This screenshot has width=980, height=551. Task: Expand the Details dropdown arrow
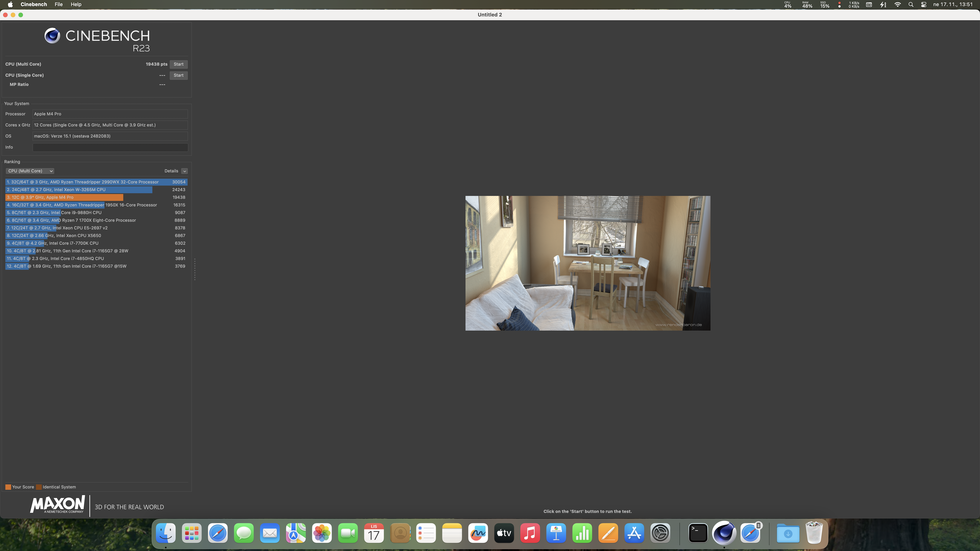pyautogui.click(x=185, y=171)
